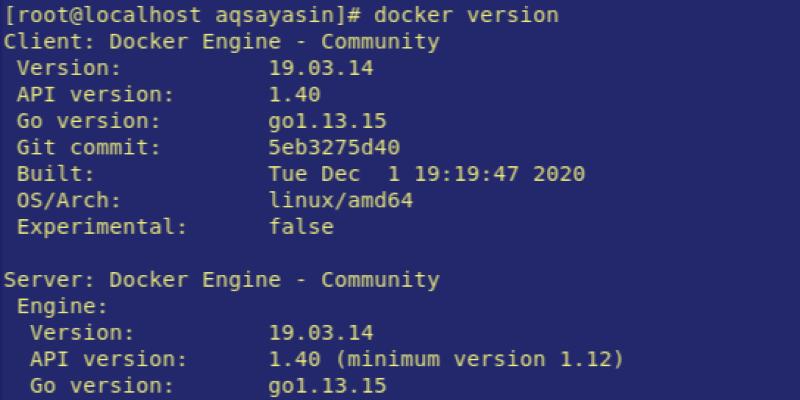
Task: Click the Client "API version:" label
Action: pyautogui.click(x=95, y=95)
